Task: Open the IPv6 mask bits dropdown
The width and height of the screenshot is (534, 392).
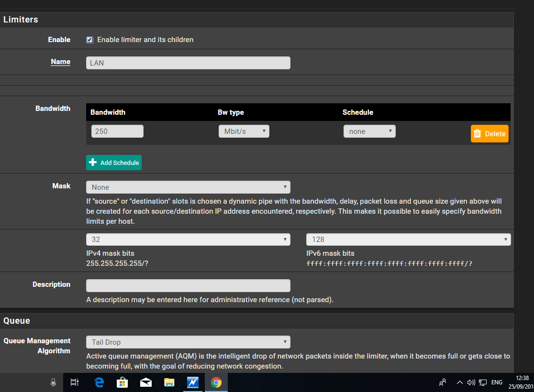Action: point(408,240)
